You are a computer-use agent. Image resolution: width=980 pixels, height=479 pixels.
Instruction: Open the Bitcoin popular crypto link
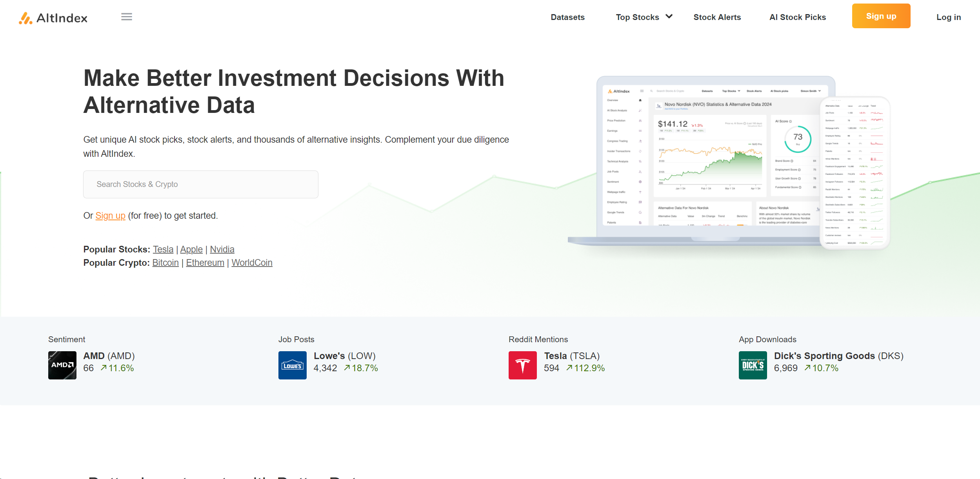165,263
